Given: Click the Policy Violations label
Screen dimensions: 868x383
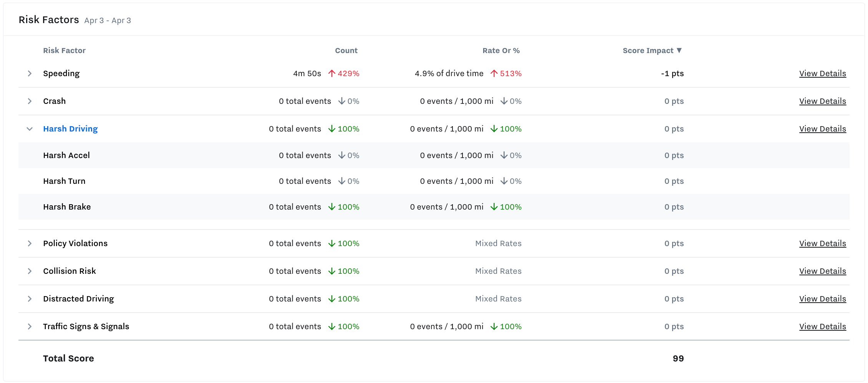Looking at the screenshot, I should 75,243.
